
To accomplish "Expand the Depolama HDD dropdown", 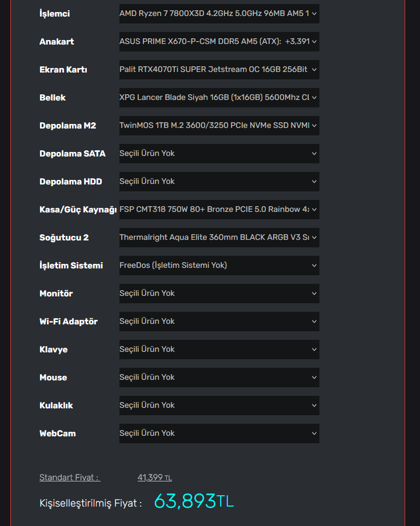I will tap(219, 182).
